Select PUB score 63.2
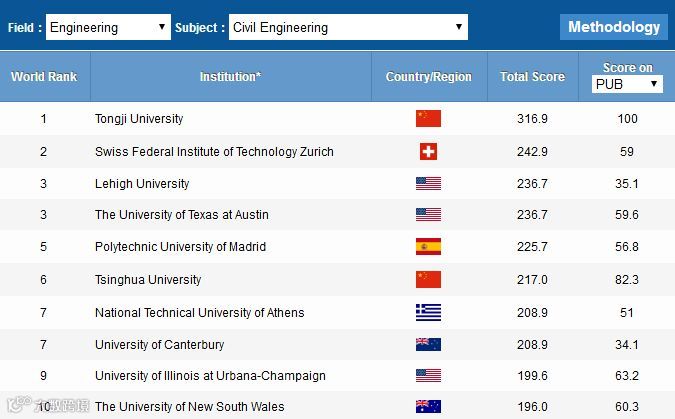675x419 pixels. pyautogui.click(x=627, y=376)
